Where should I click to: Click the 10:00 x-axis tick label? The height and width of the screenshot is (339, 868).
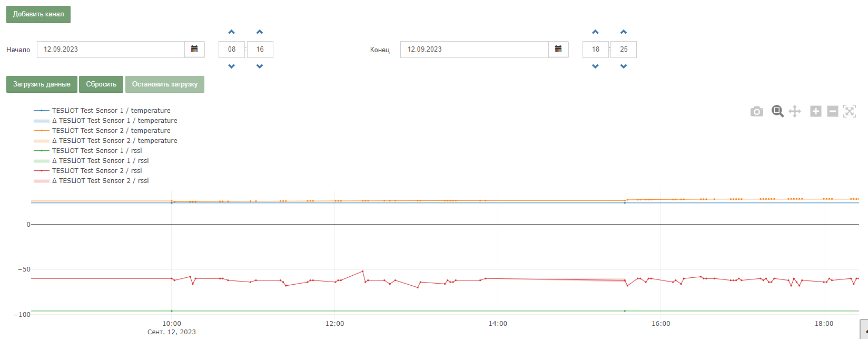tap(172, 324)
